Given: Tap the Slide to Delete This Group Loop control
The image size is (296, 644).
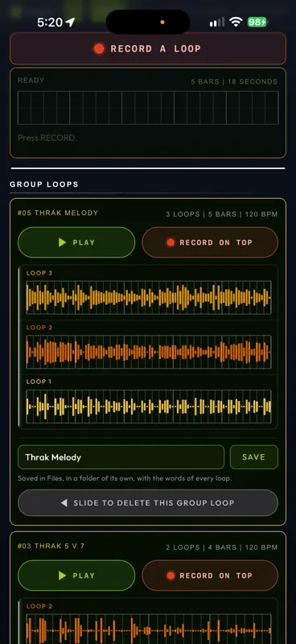Looking at the screenshot, I should pos(148,502).
